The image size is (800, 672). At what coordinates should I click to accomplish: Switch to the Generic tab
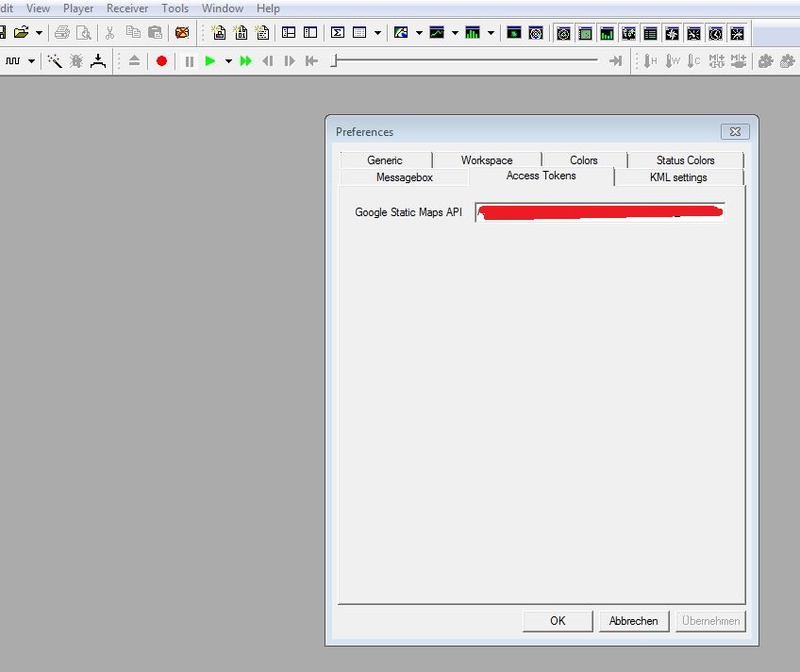(384, 160)
